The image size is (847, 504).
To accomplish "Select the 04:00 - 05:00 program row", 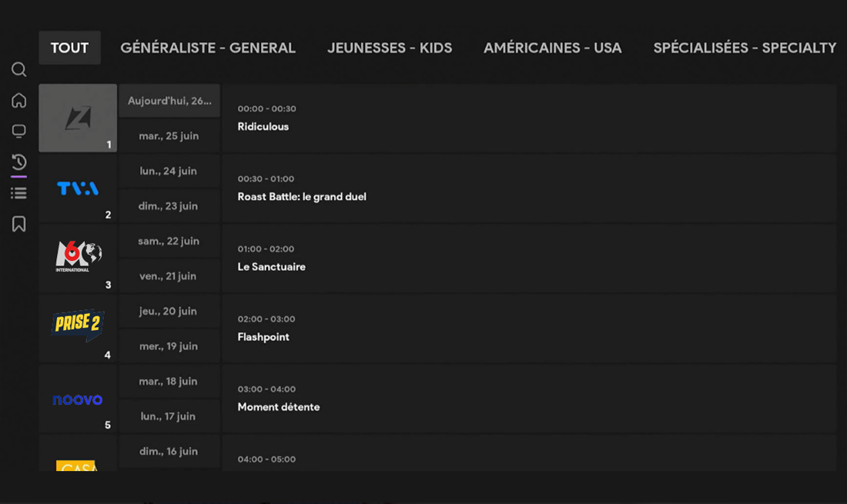I will click(x=530, y=452).
